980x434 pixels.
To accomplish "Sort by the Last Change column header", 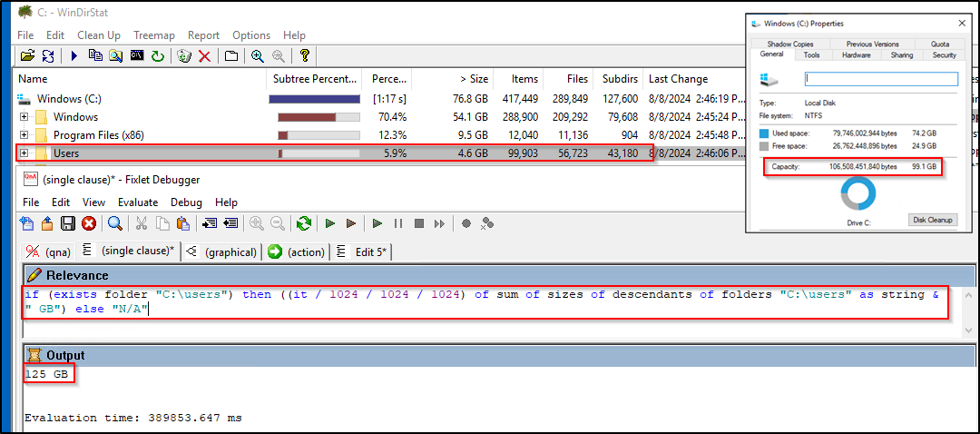I will click(x=692, y=79).
